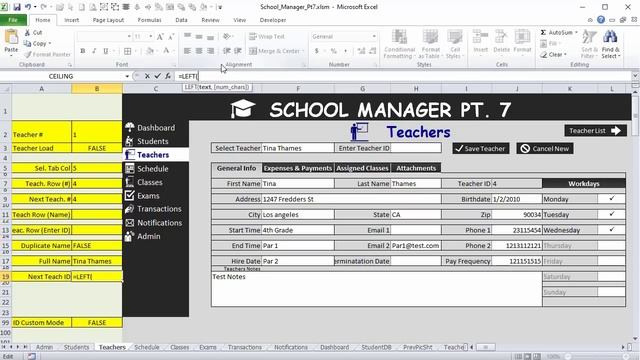Click the Cut scissors icon
This screenshot has width=640, height=360.
(27, 32)
